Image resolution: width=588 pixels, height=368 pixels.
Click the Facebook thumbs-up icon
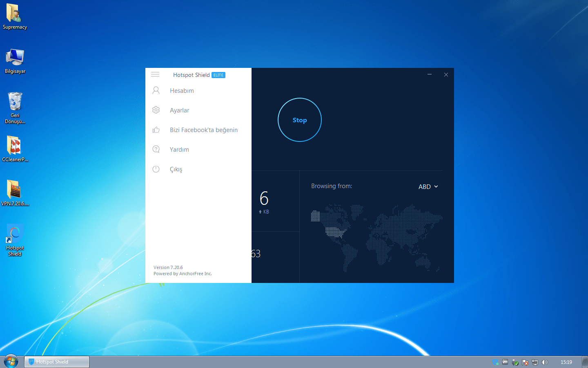pos(156,130)
